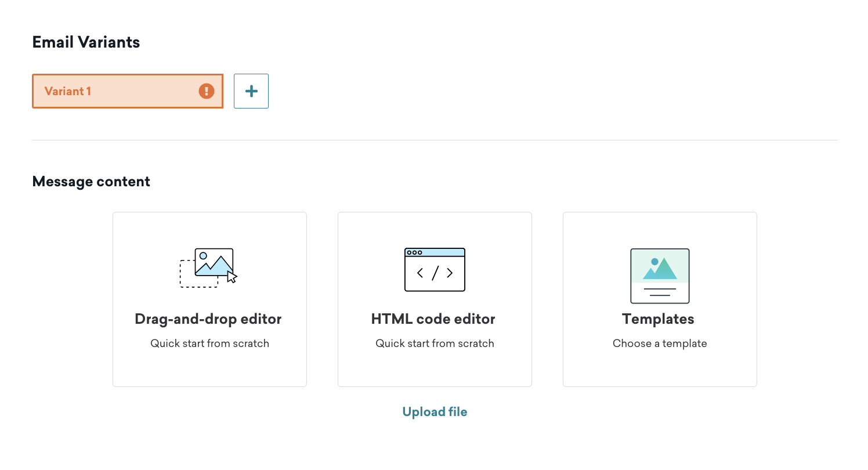The width and height of the screenshot is (868, 470).
Task: Click the code brackets icon on HTML editor card
Action: pyautogui.click(x=435, y=273)
